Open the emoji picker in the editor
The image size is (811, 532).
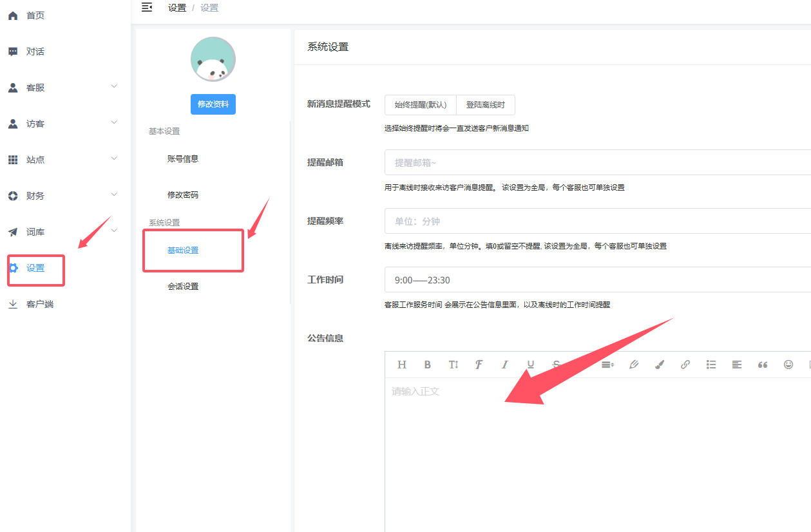click(x=787, y=364)
